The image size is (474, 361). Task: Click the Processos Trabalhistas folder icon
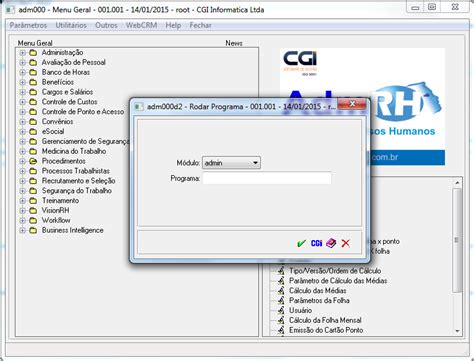pyautogui.click(x=33, y=171)
